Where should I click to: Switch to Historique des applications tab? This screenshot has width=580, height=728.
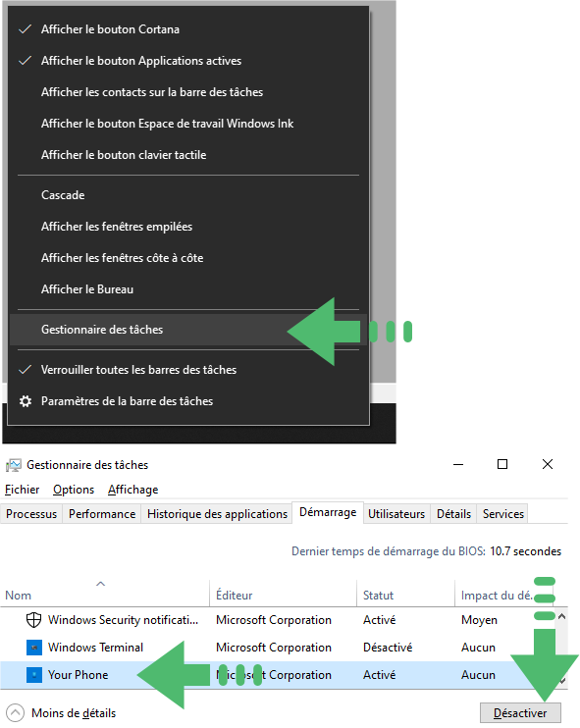click(217, 514)
